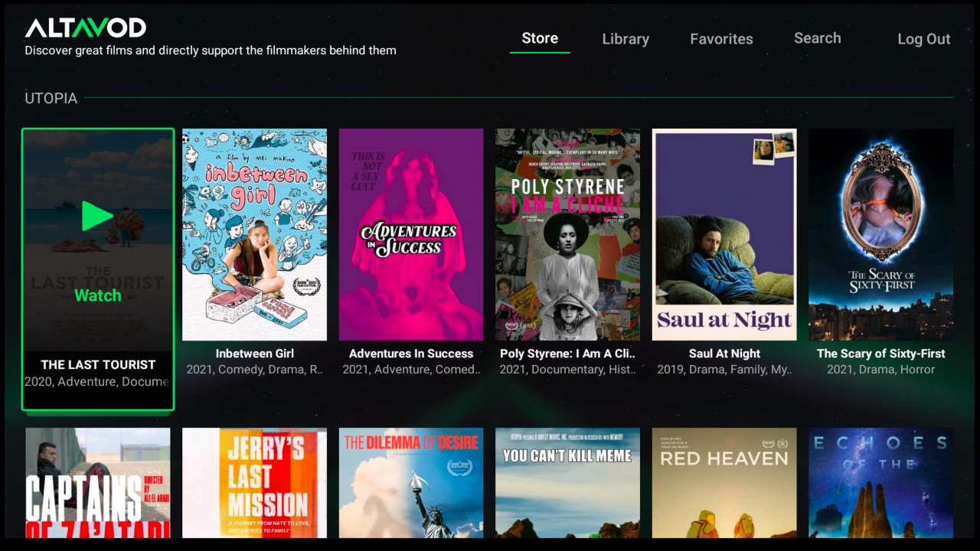
Task: Open the Search page
Action: point(817,37)
